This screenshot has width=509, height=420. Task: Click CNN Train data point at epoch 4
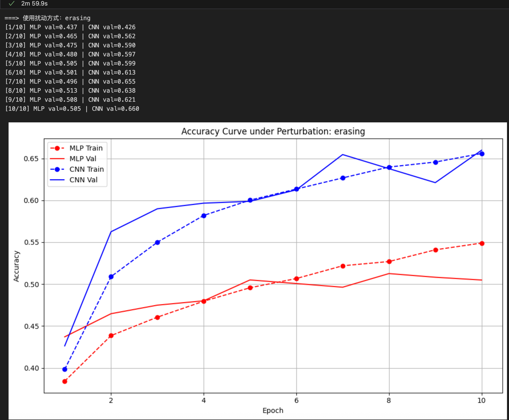point(204,216)
